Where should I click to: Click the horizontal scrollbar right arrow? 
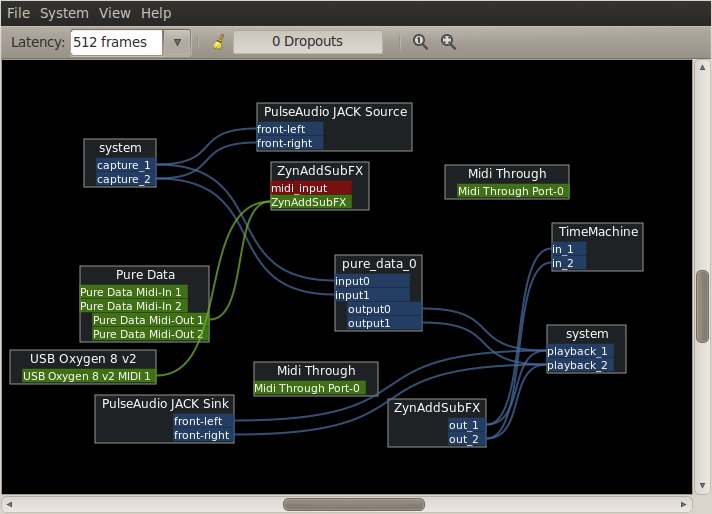(683, 504)
